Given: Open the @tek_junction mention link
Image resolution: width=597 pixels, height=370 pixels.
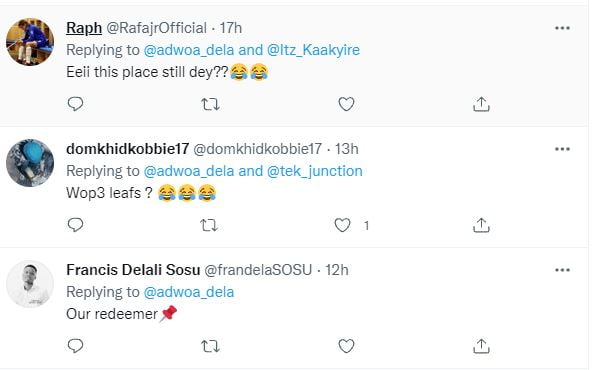Looking at the screenshot, I should [x=314, y=171].
